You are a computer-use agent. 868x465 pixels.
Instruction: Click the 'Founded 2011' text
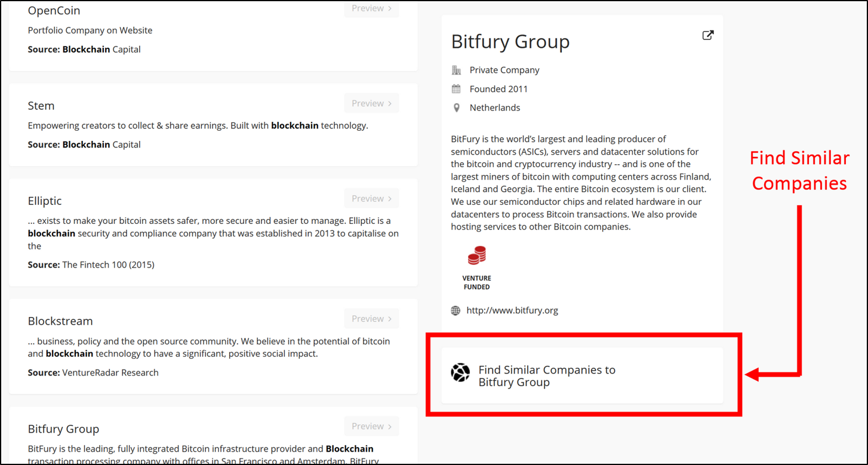click(x=498, y=89)
